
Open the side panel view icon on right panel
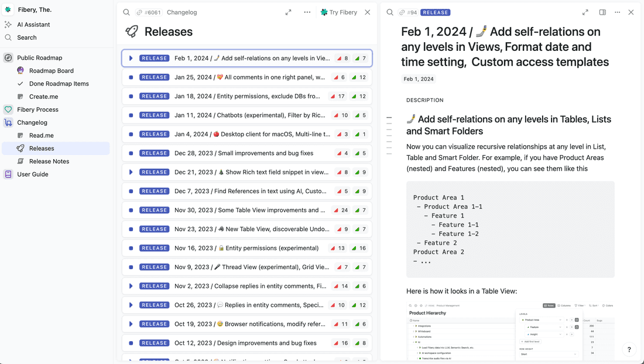point(601,12)
